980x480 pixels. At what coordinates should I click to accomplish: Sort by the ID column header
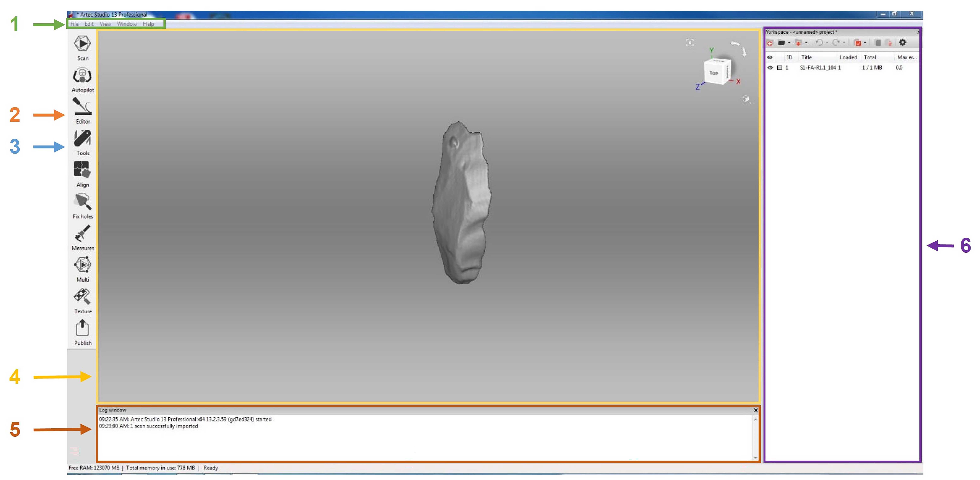point(789,57)
